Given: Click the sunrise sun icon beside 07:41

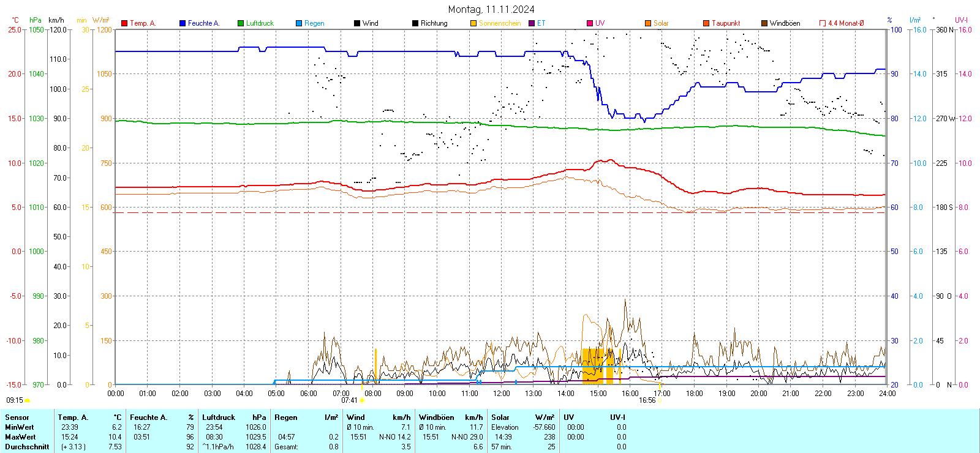Looking at the screenshot, I should tap(362, 400).
